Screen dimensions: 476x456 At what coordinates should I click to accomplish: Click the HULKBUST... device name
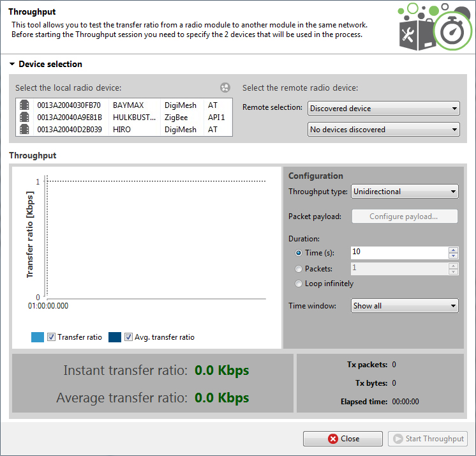pos(134,118)
